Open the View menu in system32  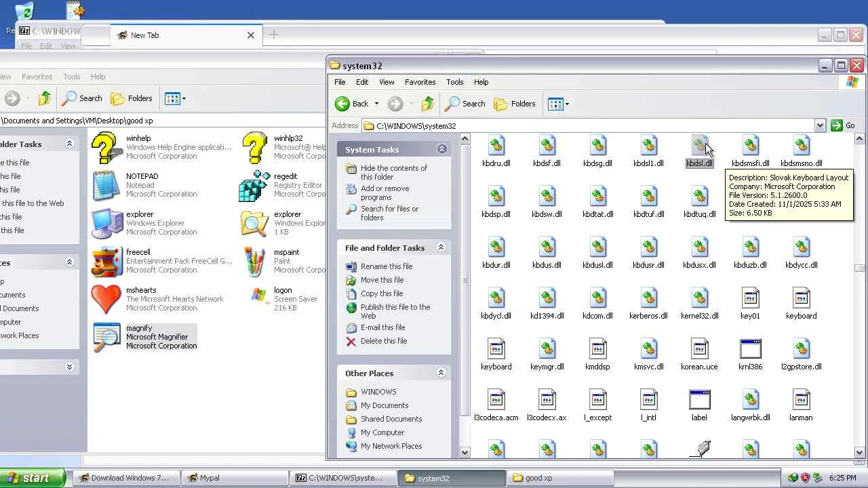click(387, 82)
